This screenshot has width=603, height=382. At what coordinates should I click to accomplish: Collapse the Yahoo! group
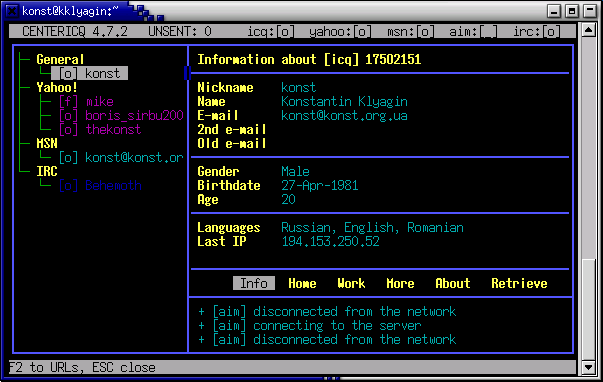[x=57, y=87]
